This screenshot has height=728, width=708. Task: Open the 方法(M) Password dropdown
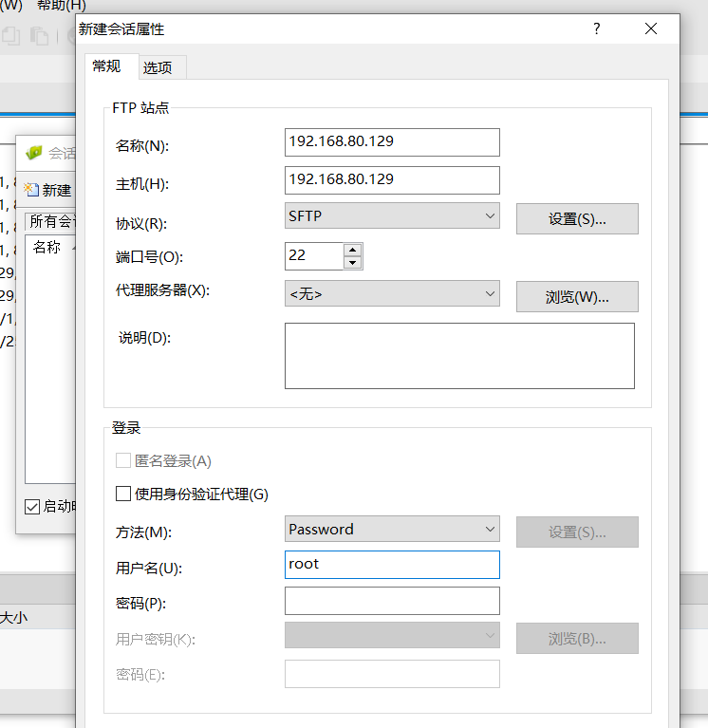click(392, 529)
